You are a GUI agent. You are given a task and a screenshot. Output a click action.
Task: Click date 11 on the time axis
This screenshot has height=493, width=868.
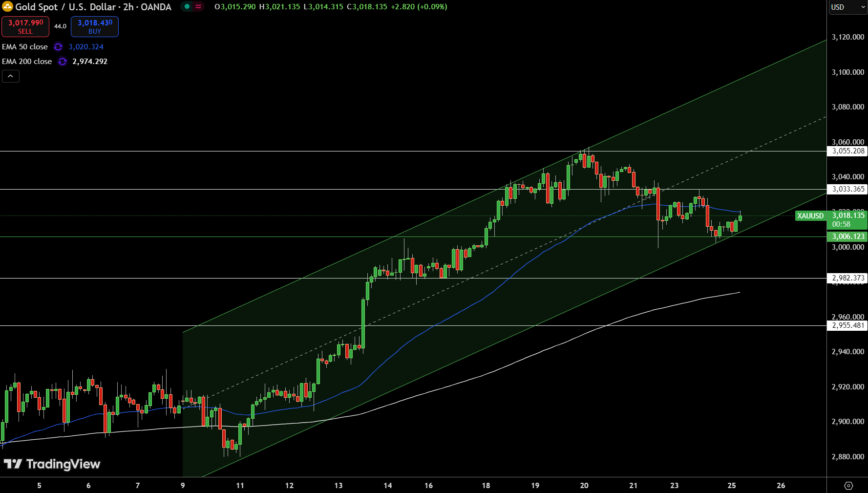pos(240,486)
